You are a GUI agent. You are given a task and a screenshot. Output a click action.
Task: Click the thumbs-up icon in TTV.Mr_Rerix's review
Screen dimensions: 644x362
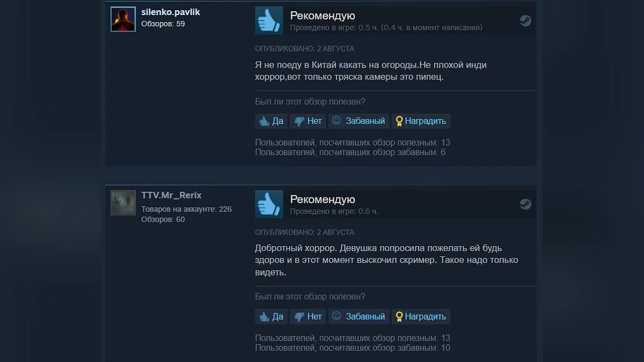pyautogui.click(x=269, y=204)
